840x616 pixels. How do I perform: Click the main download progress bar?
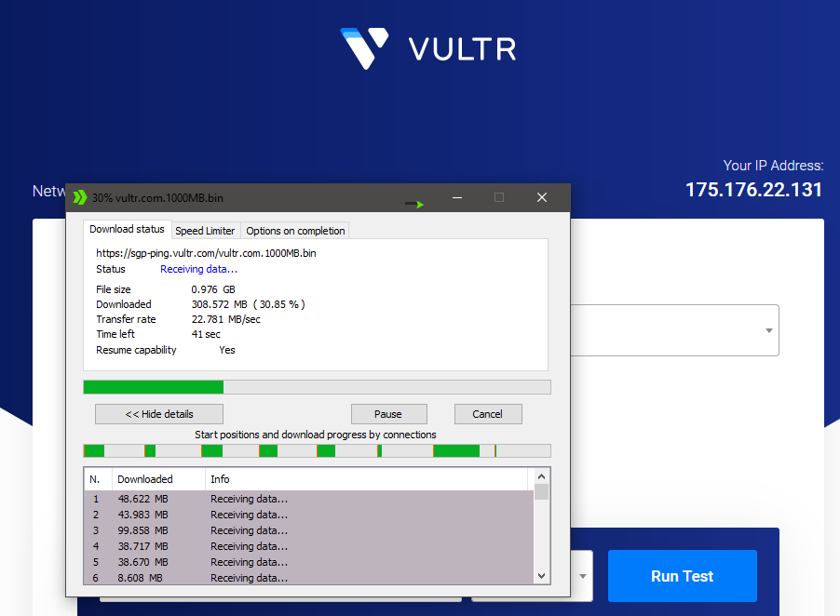pyautogui.click(x=318, y=387)
